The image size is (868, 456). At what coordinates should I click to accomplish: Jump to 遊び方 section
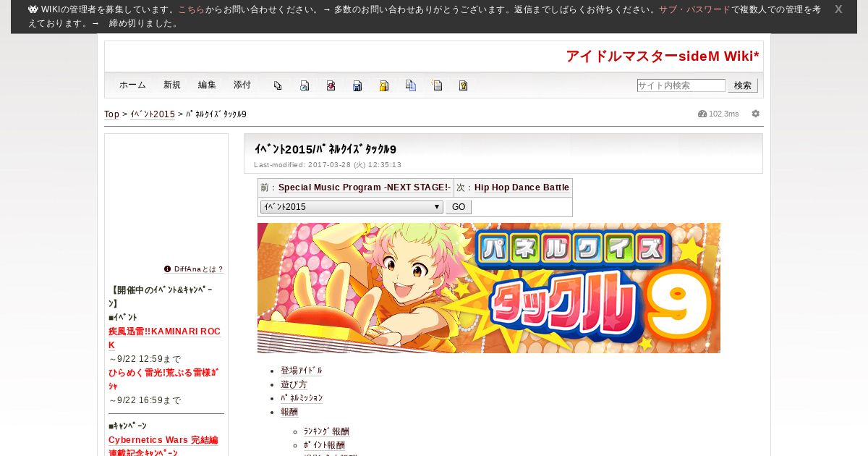pos(294,384)
